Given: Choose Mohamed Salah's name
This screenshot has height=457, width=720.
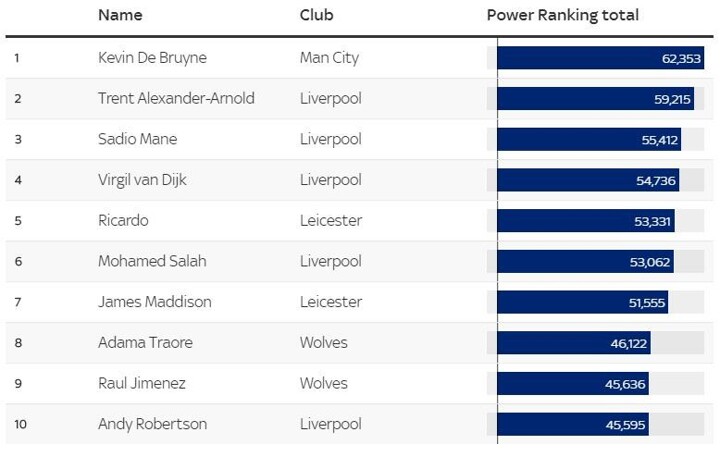Looking at the screenshot, I should pyautogui.click(x=152, y=261).
